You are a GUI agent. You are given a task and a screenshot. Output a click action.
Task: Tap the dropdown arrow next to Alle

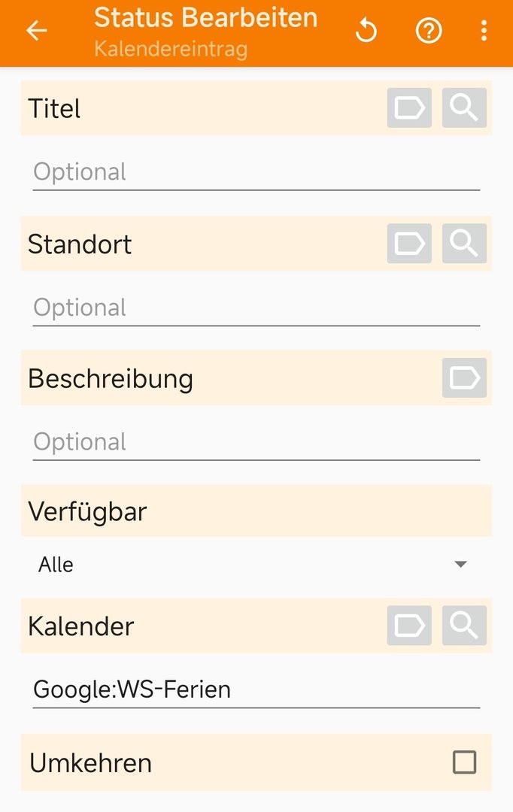460,564
